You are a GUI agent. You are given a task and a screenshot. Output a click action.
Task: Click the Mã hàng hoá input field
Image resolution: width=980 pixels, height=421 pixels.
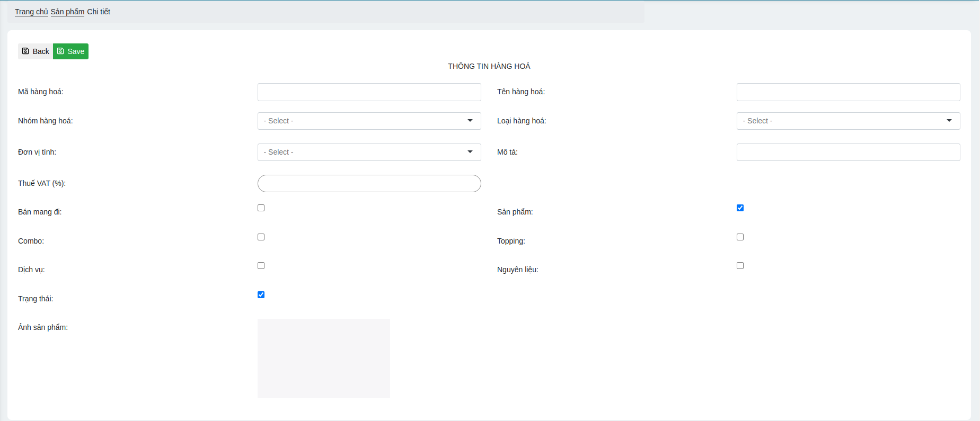[369, 92]
